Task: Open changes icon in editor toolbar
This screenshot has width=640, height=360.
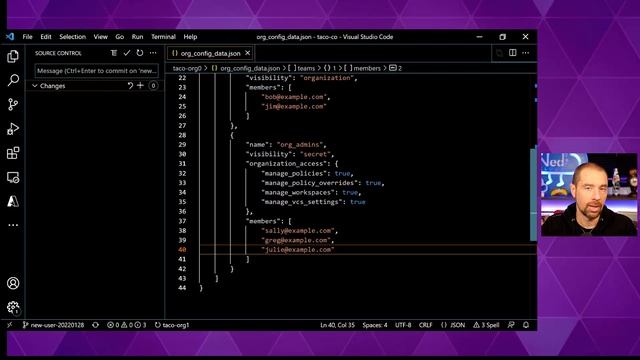Action: click(x=500, y=53)
